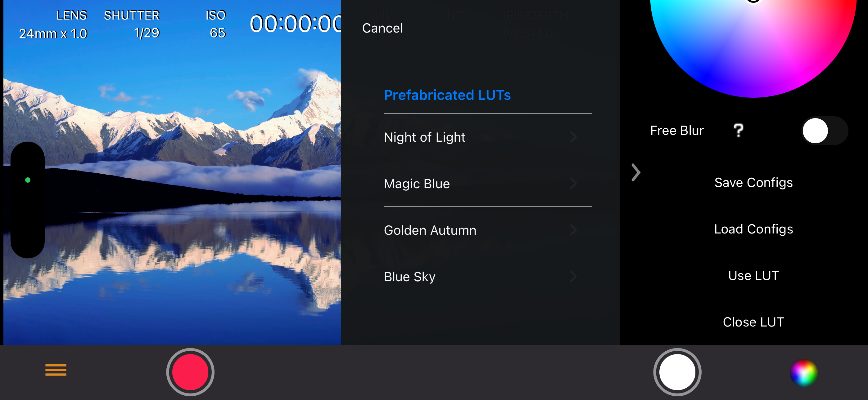Open the color wheel icon in the bottom bar
Viewport: 868px width, 400px height.
(803, 372)
